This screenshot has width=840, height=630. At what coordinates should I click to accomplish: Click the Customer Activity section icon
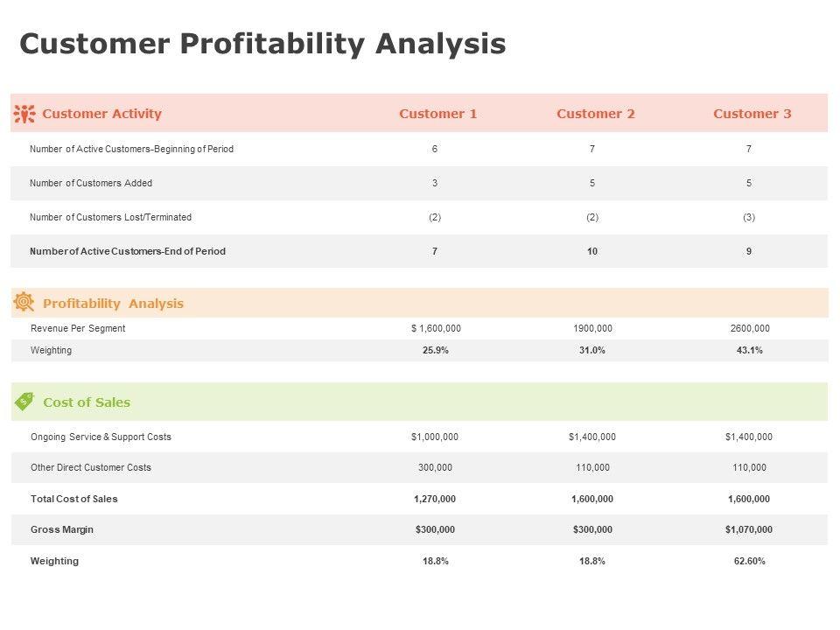click(x=24, y=113)
